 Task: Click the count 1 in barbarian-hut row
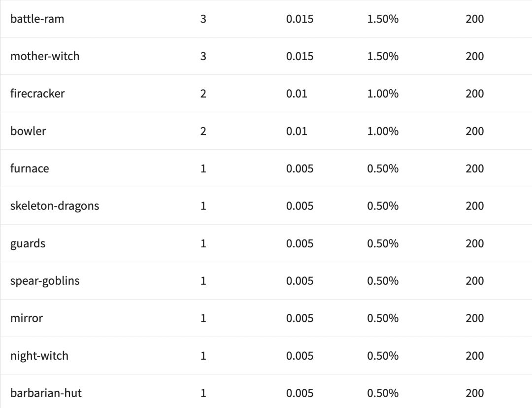coord(203,393)
